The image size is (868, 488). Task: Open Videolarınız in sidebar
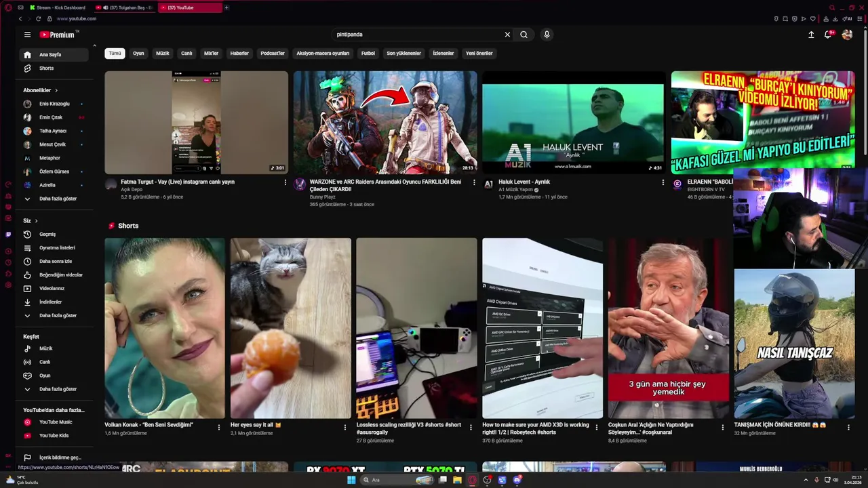click(54, 288)
